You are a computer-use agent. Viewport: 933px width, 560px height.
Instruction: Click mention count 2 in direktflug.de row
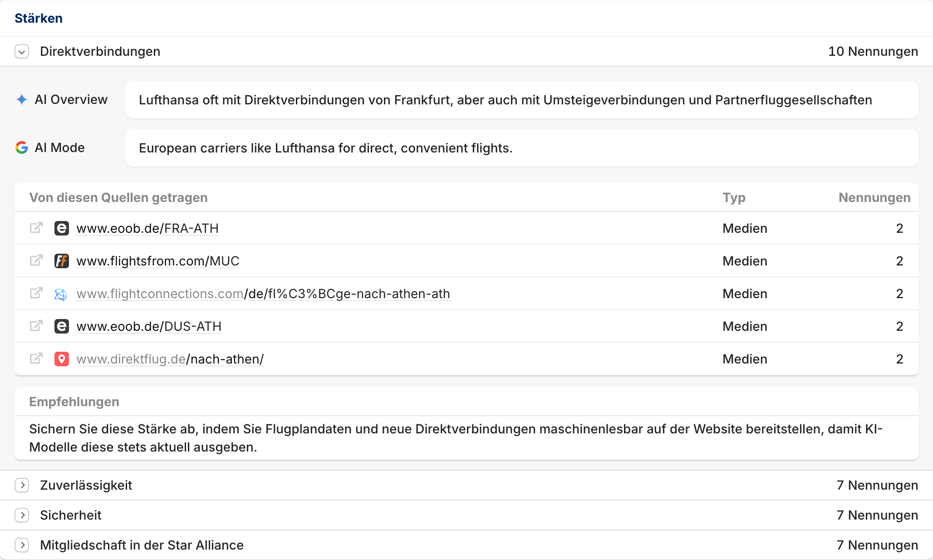point(900,359)
